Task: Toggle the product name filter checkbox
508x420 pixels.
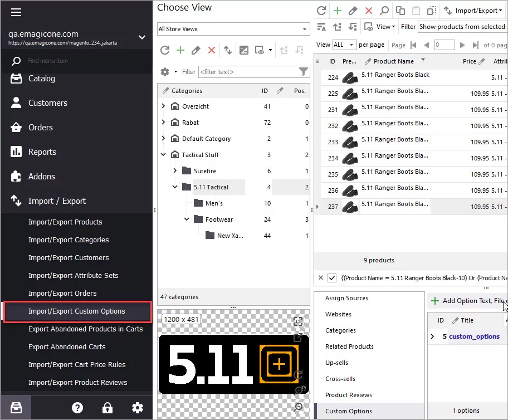Action: click(x=332, y=278)
